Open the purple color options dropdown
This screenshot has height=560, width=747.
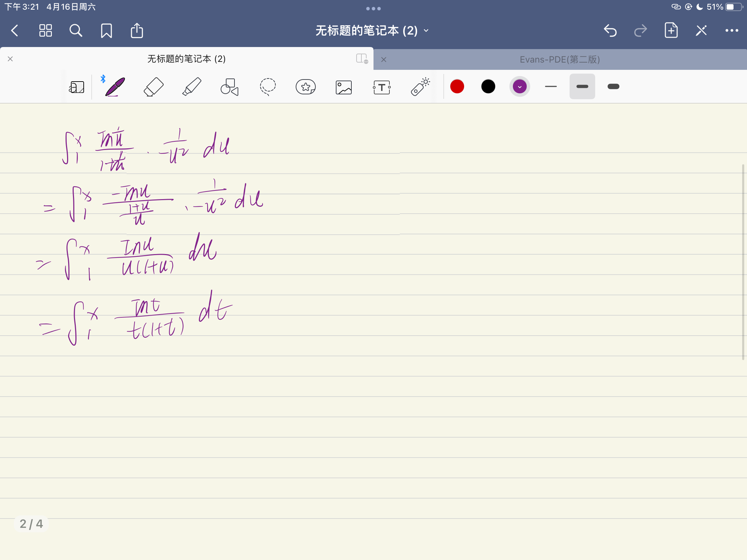519,86
